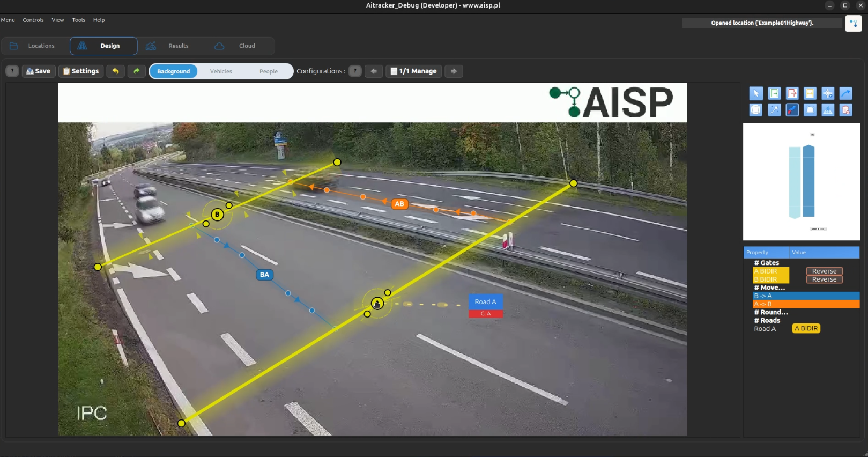Expand the # Roads section

767,320
